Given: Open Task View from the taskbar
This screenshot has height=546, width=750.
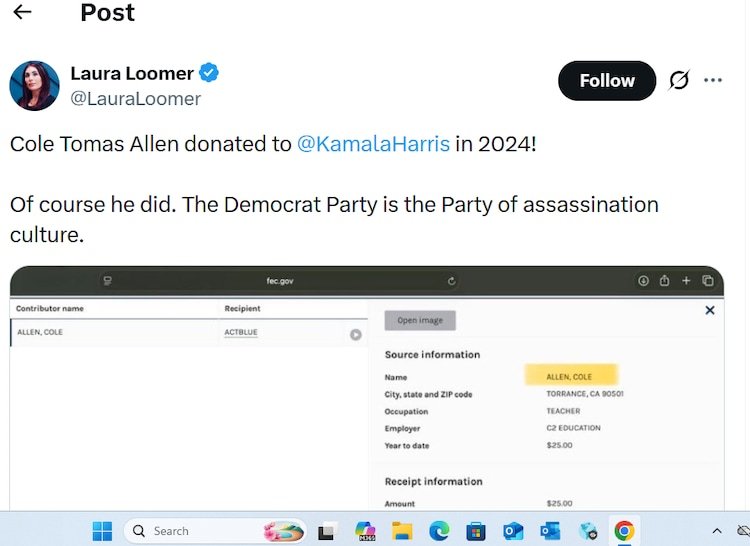Looking at the screenshot, I should [x=327, y=531].
